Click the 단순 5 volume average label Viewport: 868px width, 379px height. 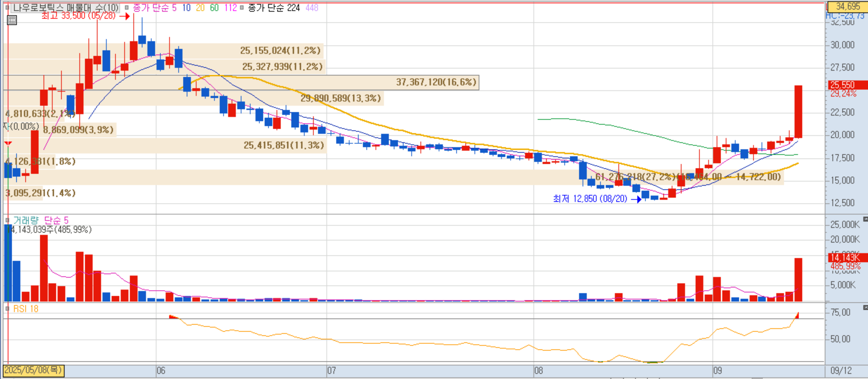56,220
